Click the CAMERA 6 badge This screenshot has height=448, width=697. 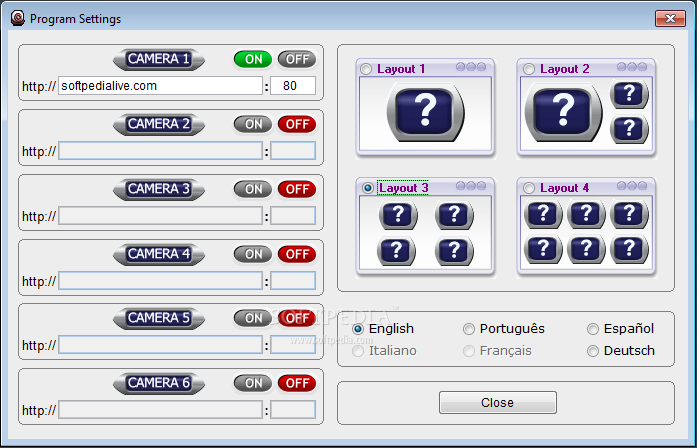pyautogui.click(x=159, y=383)
